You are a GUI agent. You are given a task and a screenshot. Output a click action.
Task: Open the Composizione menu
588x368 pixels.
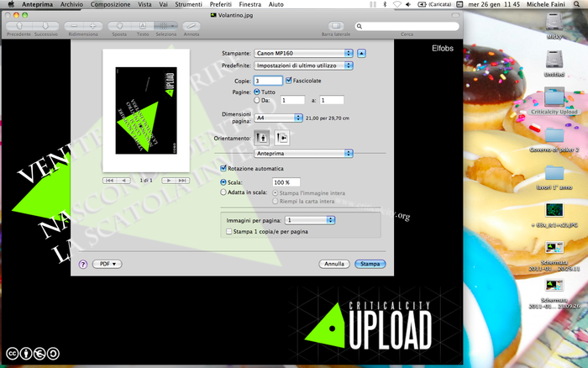click(x=110, y=4)
